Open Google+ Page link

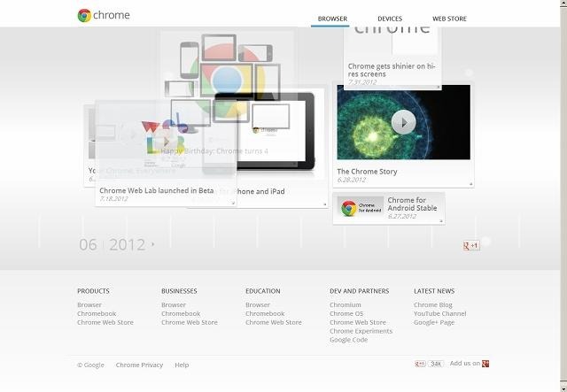(x=434, y=322)
